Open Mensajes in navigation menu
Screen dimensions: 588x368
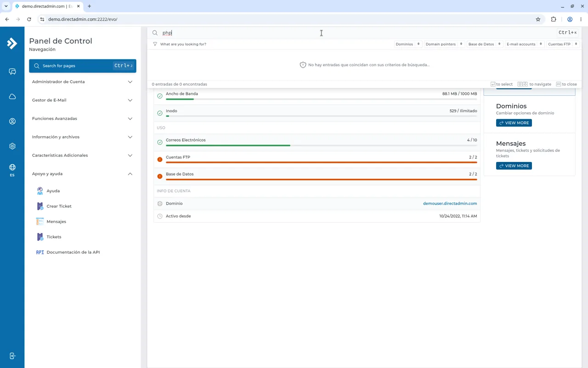tap(56, 222)
